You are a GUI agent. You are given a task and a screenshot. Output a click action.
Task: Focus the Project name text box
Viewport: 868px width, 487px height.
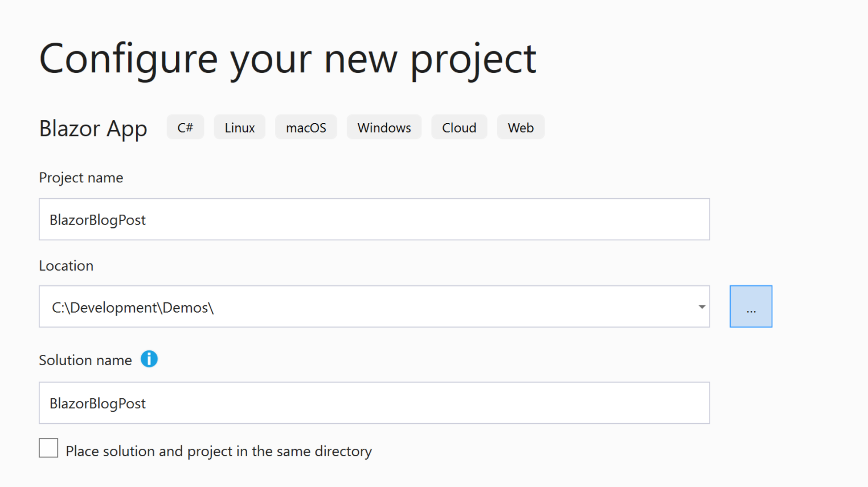[x=374, y=219]
